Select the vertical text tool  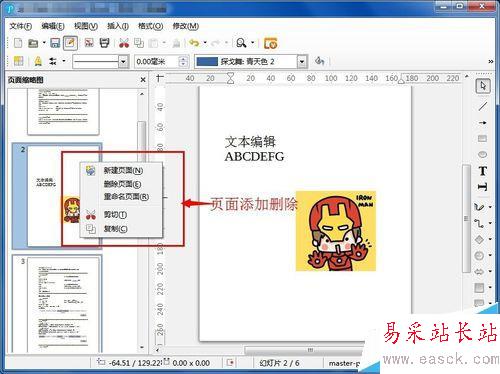[x=482, y=187]
